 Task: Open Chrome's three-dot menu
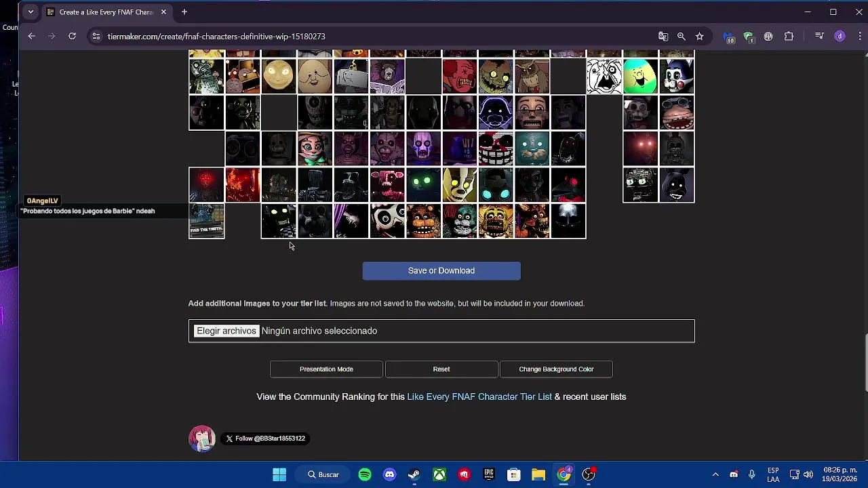click(x=859, y=37)
